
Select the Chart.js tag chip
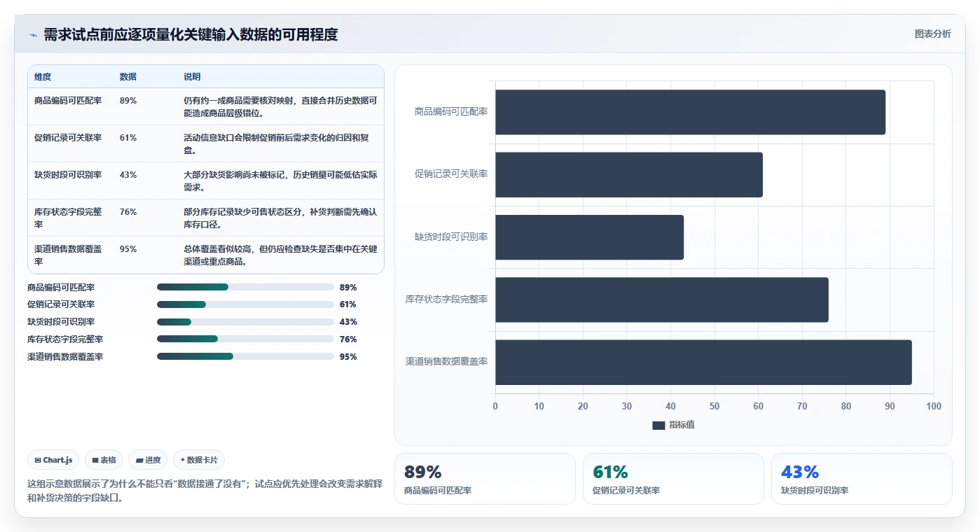point(54,460)
